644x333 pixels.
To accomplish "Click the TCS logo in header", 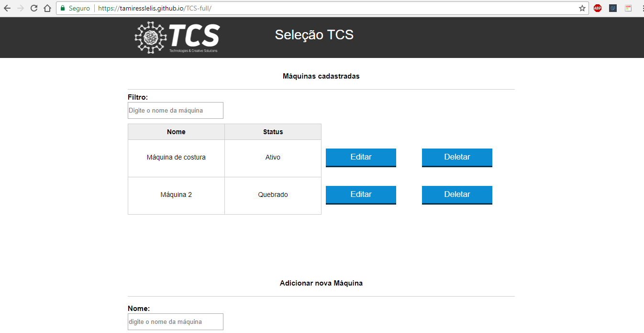I will 177,37.
